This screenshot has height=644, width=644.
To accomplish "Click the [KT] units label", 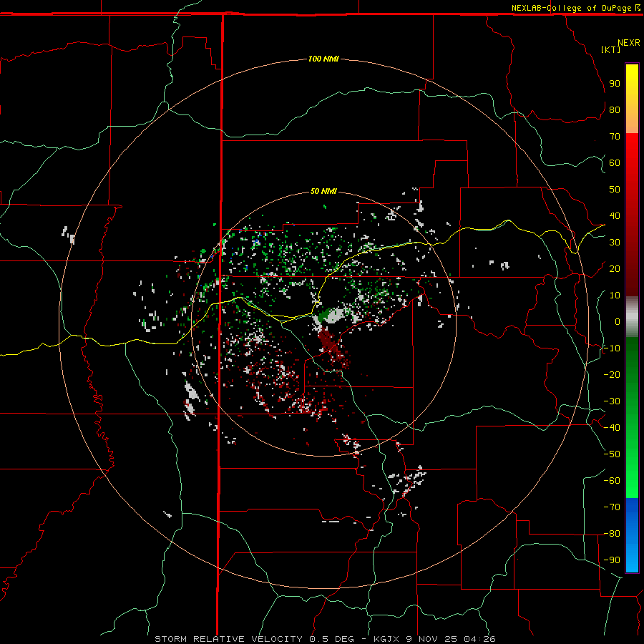I will [611, 49].
